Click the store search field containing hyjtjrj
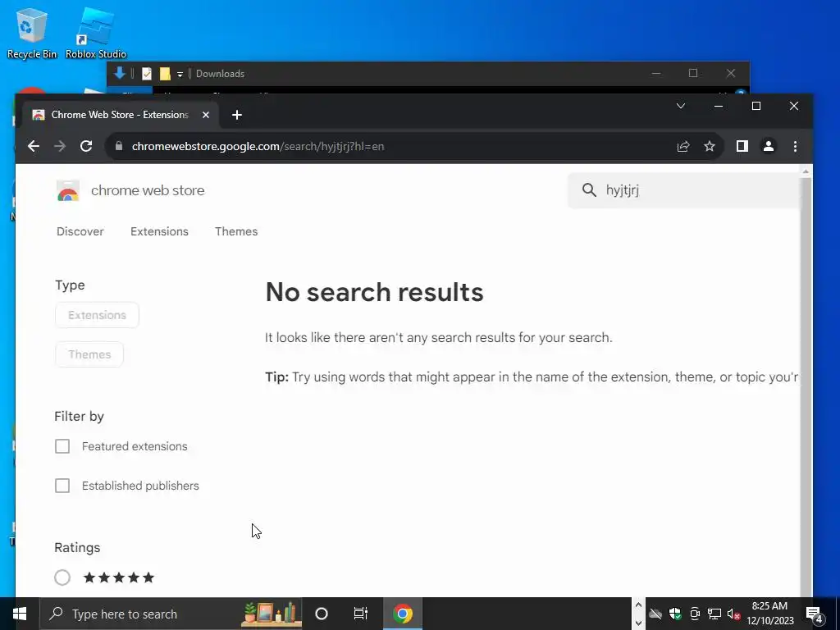The width and height of the screenshot is (840, 630). pos(683,189)
